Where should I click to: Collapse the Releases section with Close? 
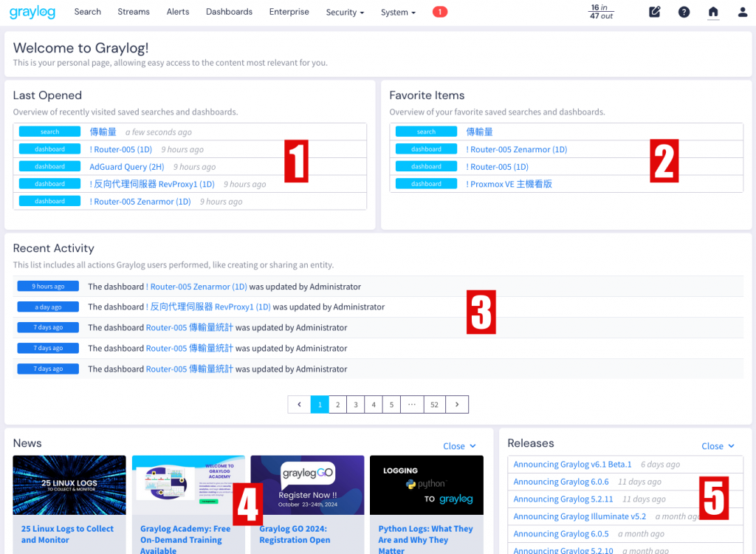tap(718, 446)
